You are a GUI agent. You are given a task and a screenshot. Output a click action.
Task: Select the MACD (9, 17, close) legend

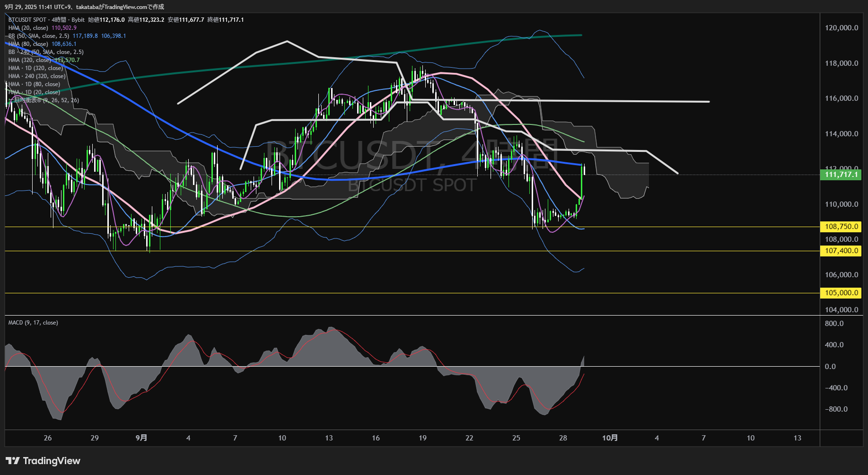(x=33, y=323)
